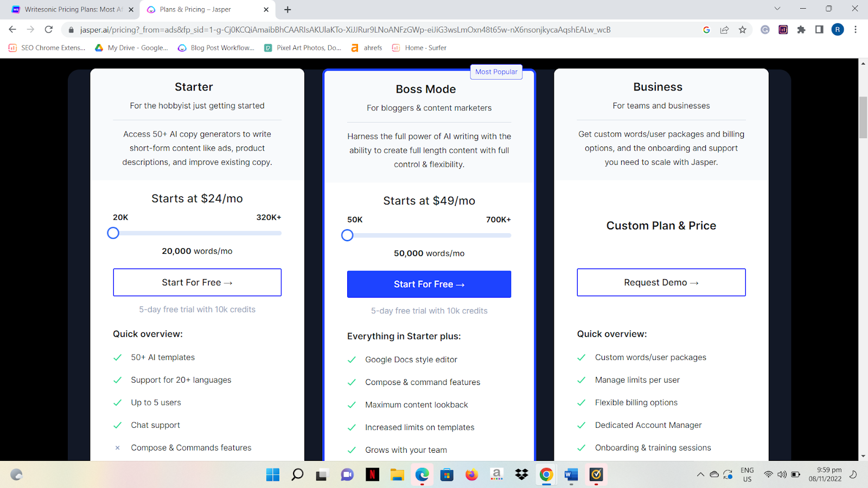This screenshot has height=488, width=868.
Task: Open Microsoft Edge from the taskbar
Action: coord(422,475)
